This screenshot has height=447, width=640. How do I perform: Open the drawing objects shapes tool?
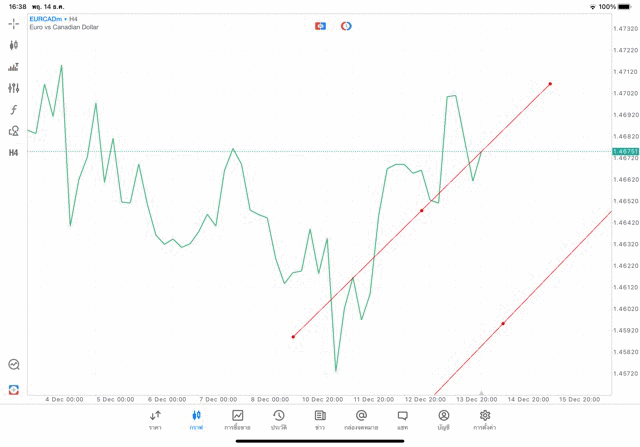pos(14,131)
